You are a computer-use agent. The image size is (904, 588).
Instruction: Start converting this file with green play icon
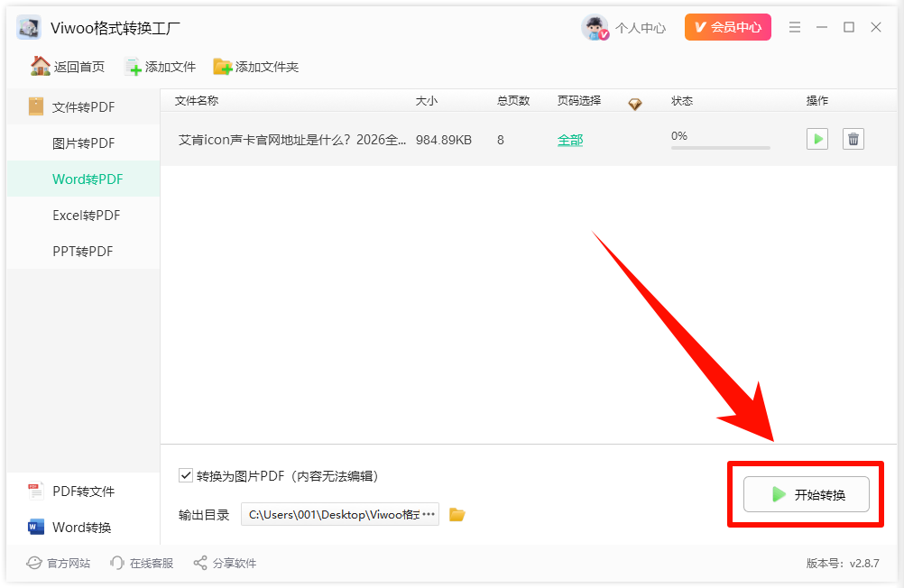[817, 139]
